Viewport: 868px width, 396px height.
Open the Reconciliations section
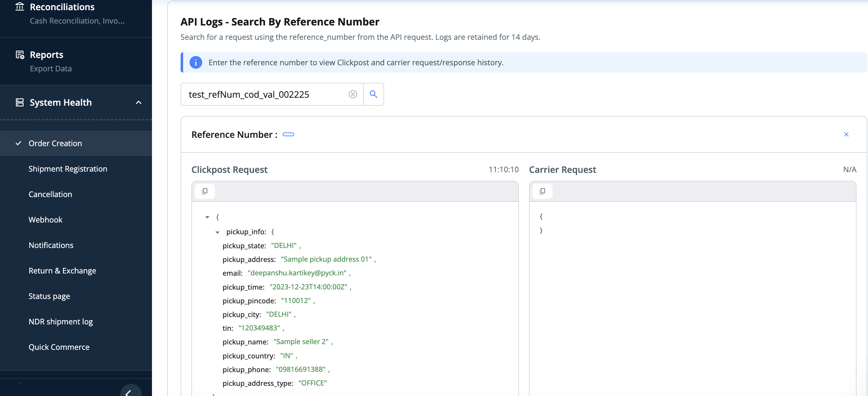[x=62, y=7]
